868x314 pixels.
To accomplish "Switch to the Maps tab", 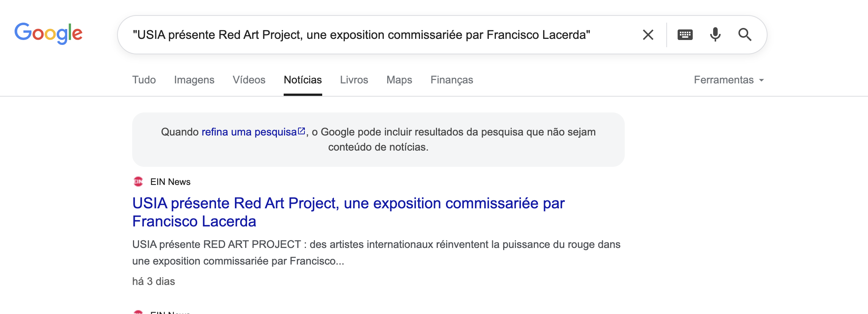I will click(x=399, y=80).
